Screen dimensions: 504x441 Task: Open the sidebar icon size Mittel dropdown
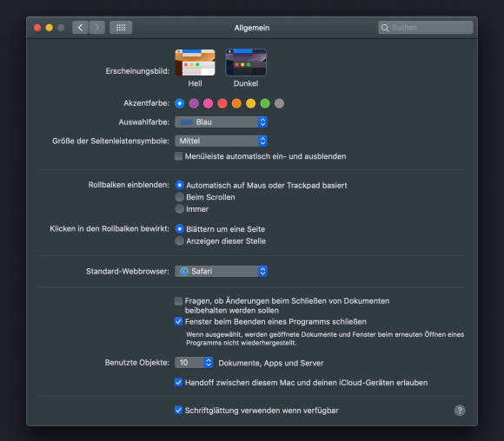click(221, 141)
